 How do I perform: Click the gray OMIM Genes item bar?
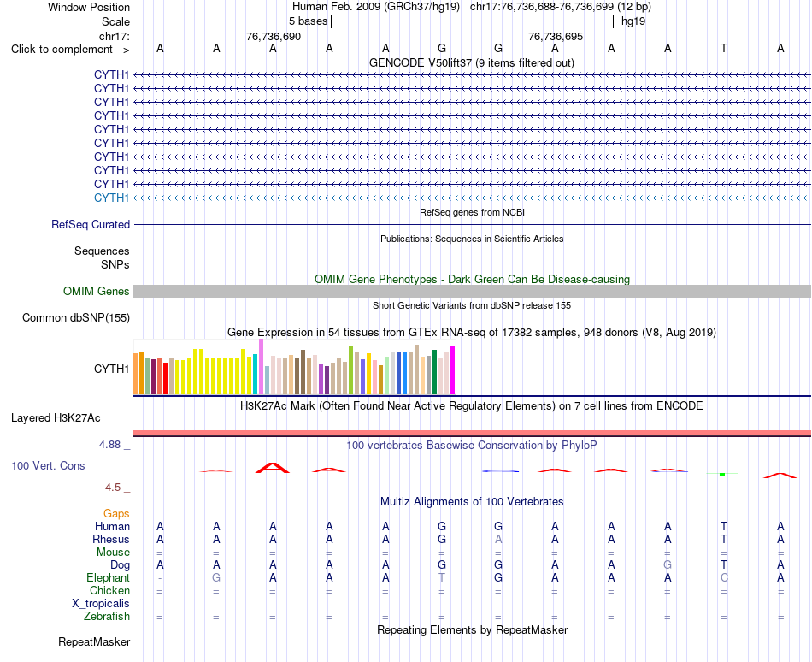(472, 291)
